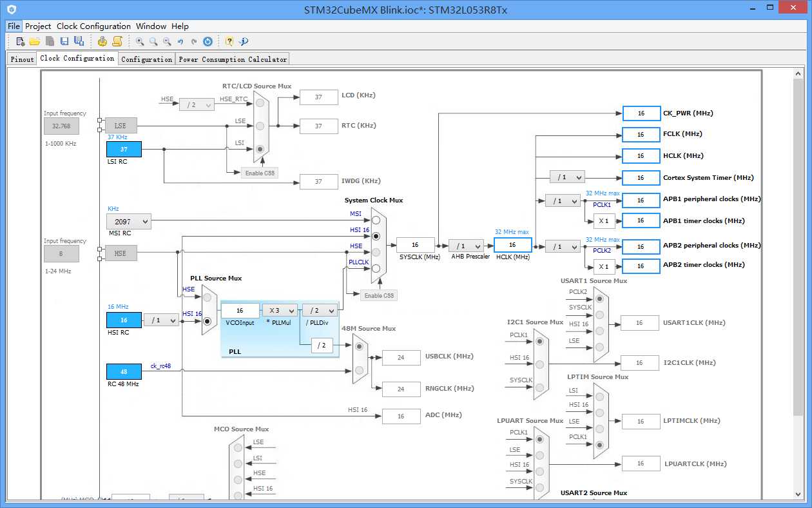Pick lower ck_rc48 input of 48M Mux
This screenshot has height=508, width=812.
coord(358,370)
